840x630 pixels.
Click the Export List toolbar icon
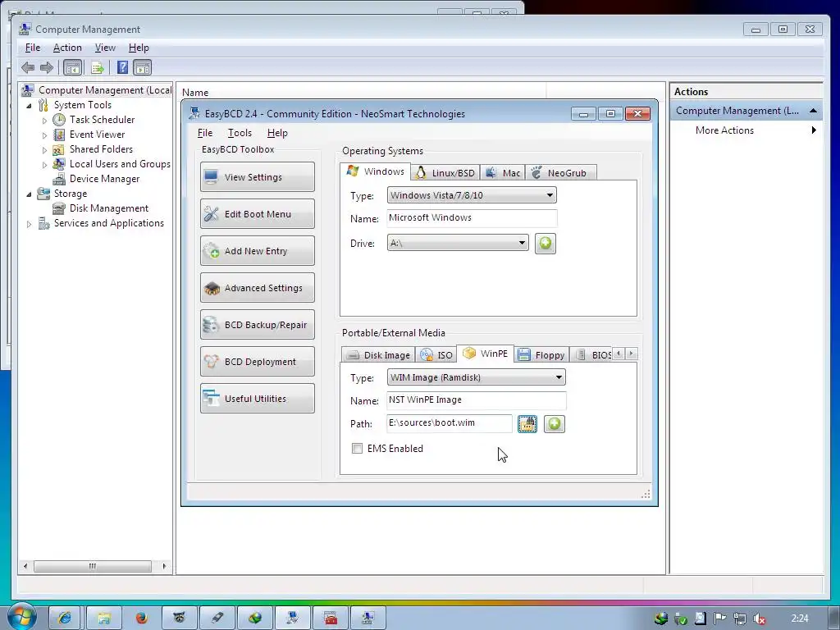coord(98,67)
